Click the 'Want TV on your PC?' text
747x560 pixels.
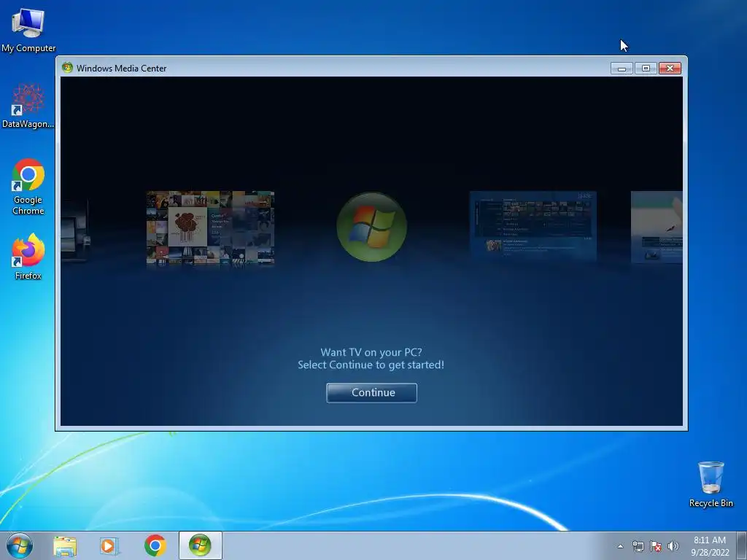tap(371, 352)
